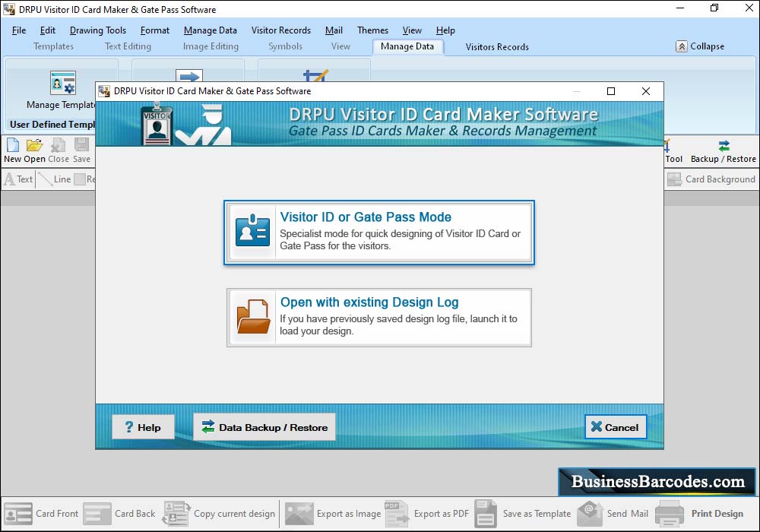
Task: Switch to Card Front view
Action: tap(41, 514)
